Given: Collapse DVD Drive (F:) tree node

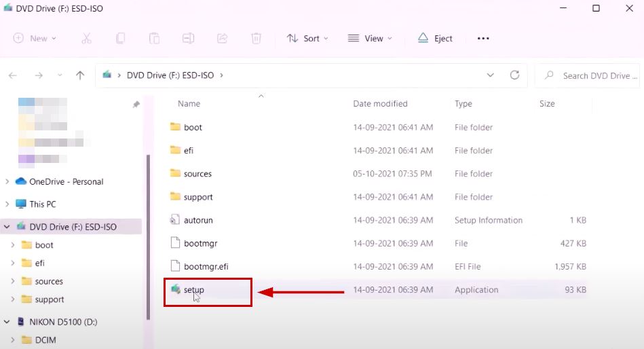Looking at the screenshot, I should (7, 227).
